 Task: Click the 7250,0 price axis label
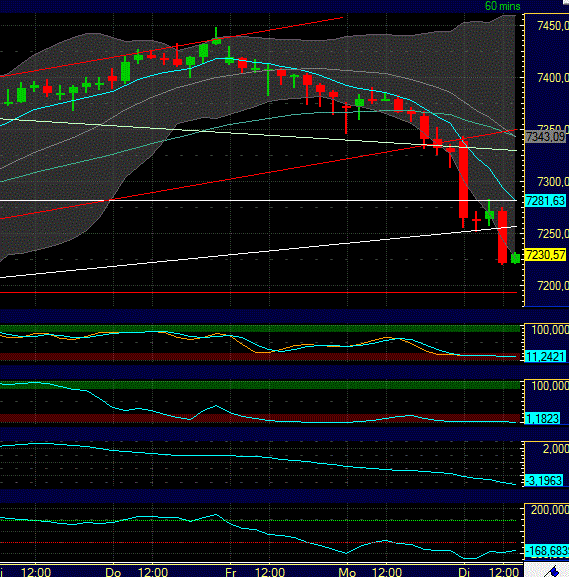[x=552, y=234]
